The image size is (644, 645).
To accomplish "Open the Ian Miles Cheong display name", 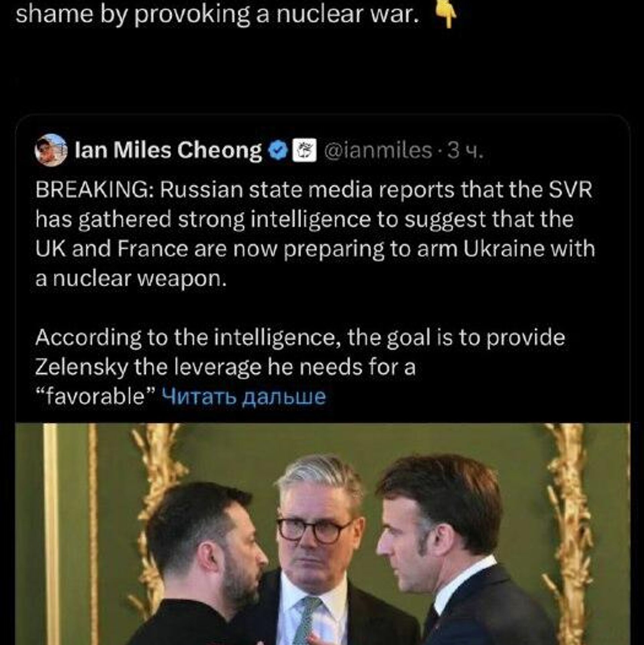I will 168,150.
